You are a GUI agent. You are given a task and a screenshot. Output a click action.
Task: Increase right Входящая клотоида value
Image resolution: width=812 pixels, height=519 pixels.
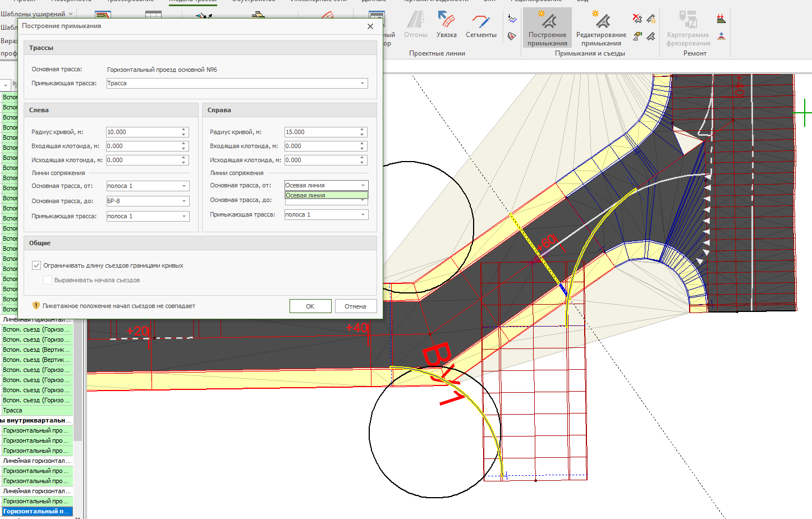[362, 144]
